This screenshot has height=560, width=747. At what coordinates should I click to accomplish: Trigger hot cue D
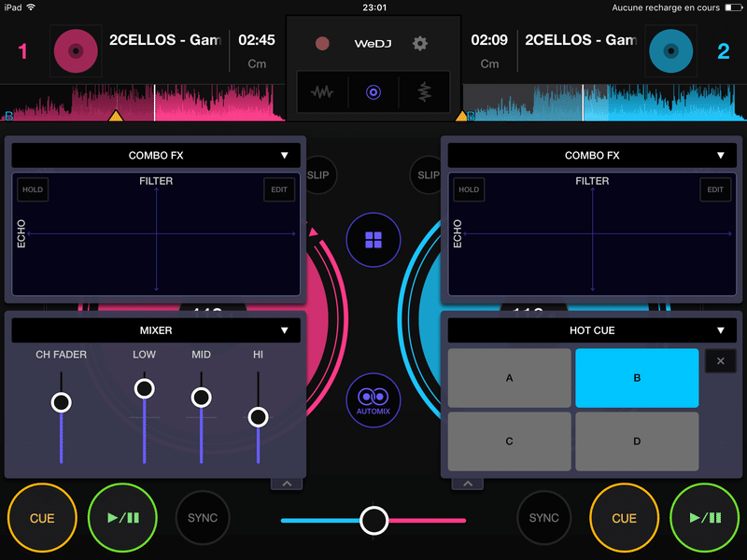tap(637, 441)
